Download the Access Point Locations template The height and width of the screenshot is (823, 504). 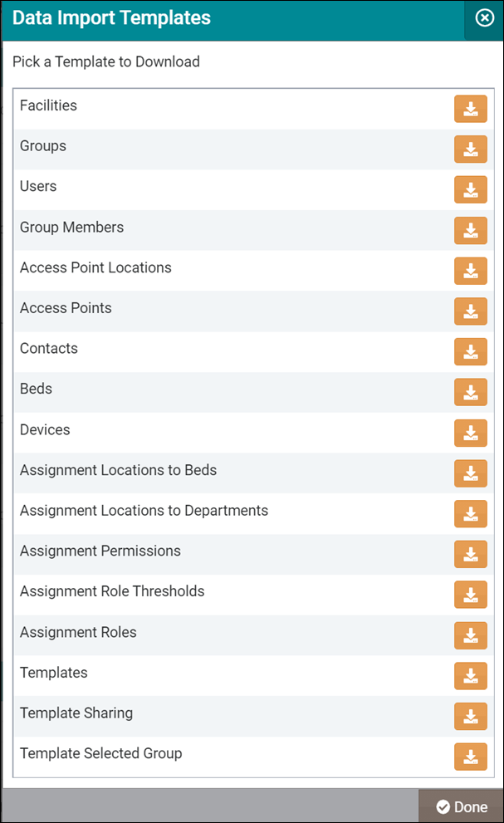pos(470,271)
